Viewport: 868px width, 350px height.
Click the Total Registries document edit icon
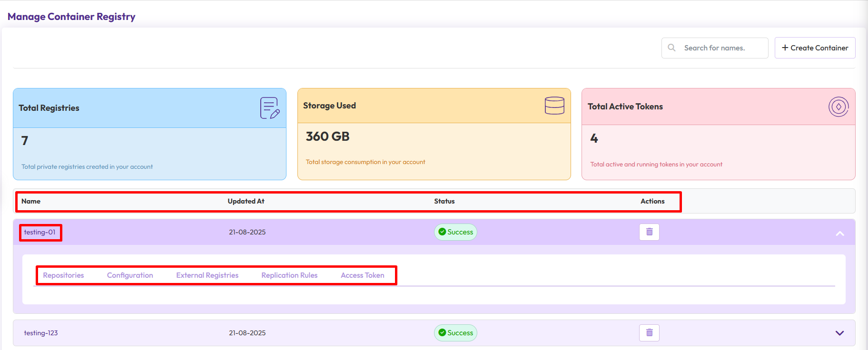[x=269, y=108]
